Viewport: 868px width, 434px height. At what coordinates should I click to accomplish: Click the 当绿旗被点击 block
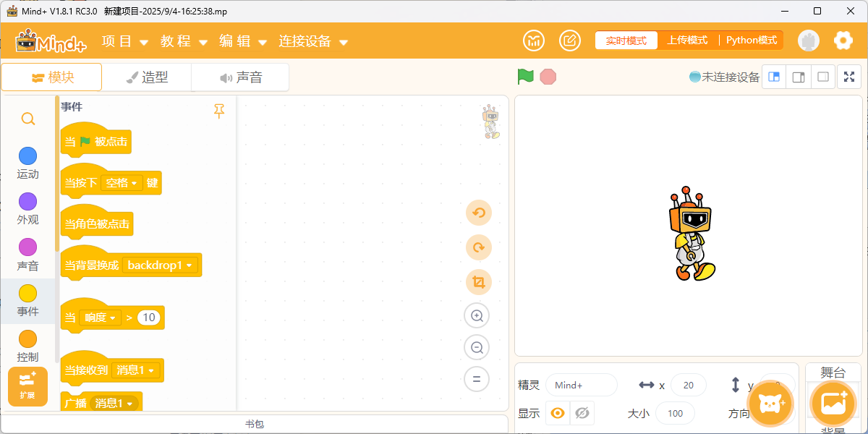click(x=96, y=140)
